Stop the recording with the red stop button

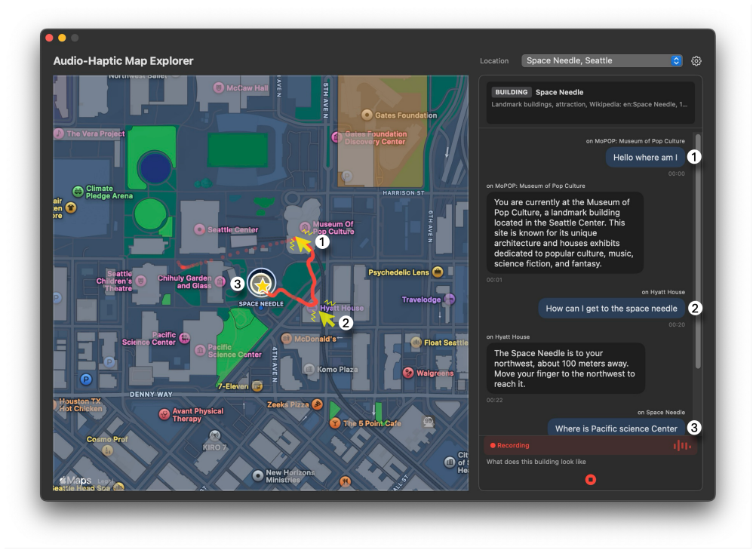coord(590,480)
